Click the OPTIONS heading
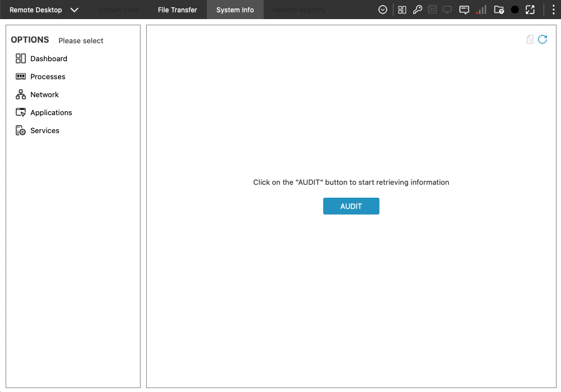 (x=30, y=40)
